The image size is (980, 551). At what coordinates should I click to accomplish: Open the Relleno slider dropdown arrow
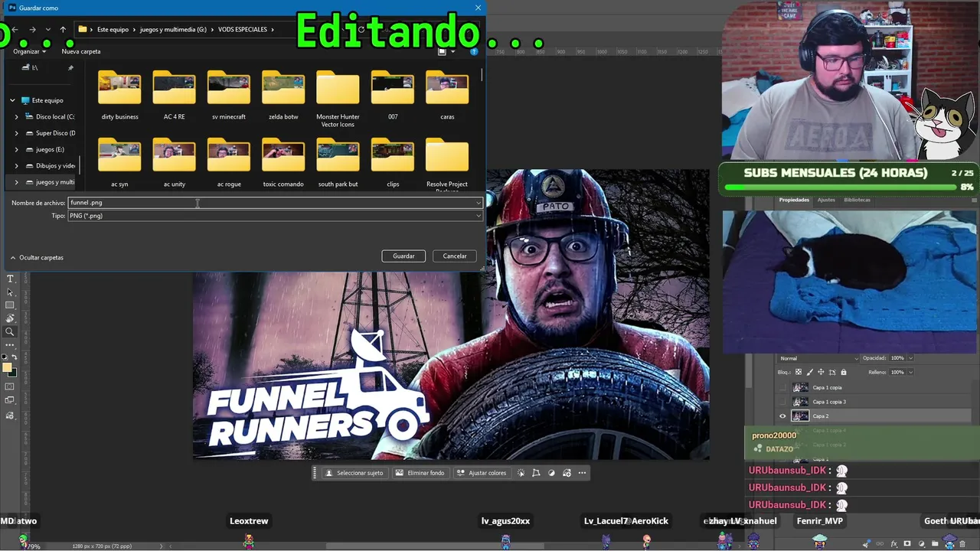click(x=911, y=373)
